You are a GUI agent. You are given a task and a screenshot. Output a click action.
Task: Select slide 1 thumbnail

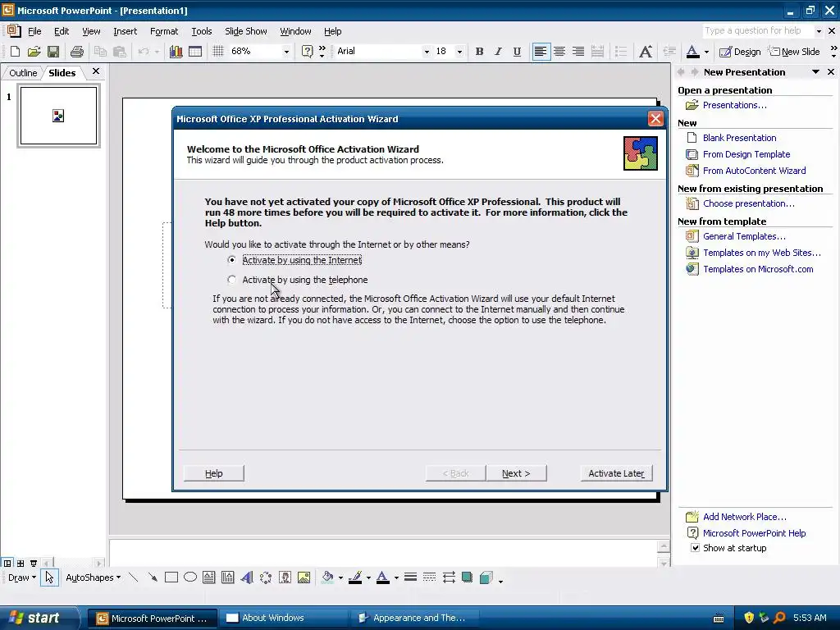pyautogui.click(x=58, y=116)
